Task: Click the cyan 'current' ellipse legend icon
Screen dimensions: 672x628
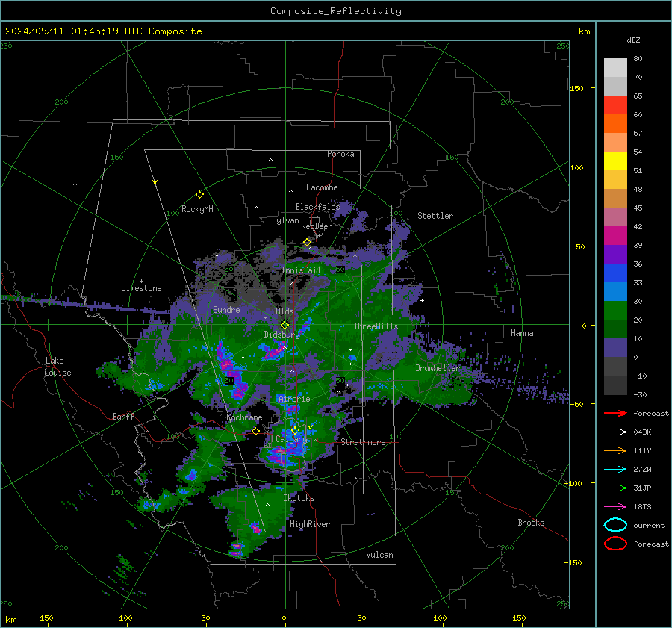Action: (615, 525)
